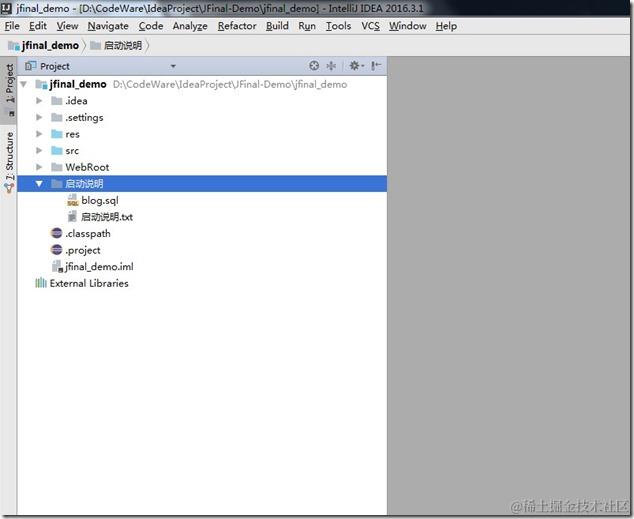Image resolution: width=634 pixels, height=519 pixels.
Task: Open the File menu
Action: (12, 26)
